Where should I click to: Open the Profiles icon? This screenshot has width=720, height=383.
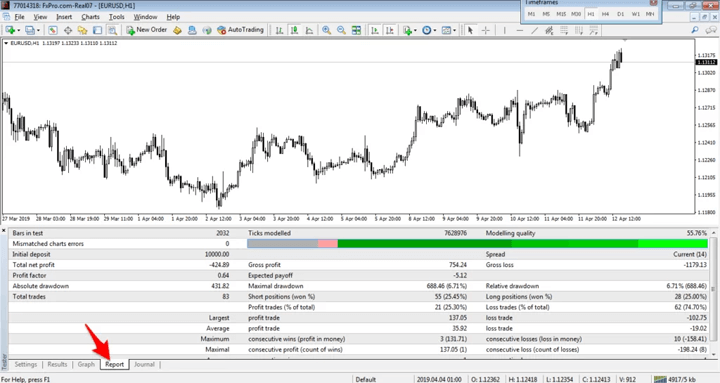[29, 30]
